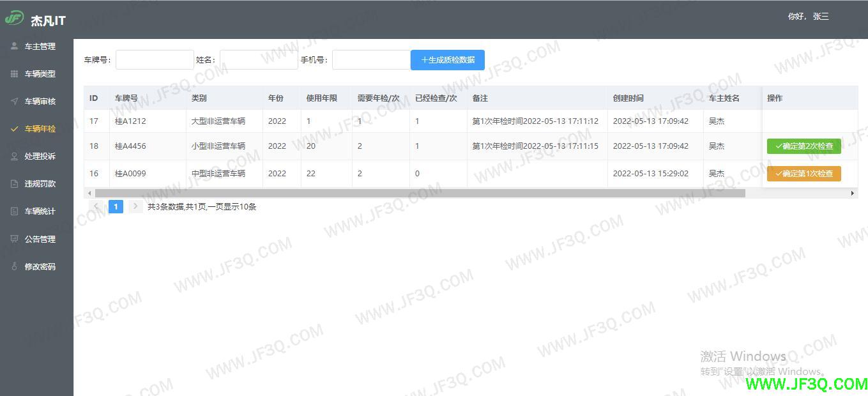Click the 处理投诉 sidebar icon
Screen dimensions: 868x396
coord(14,156)
